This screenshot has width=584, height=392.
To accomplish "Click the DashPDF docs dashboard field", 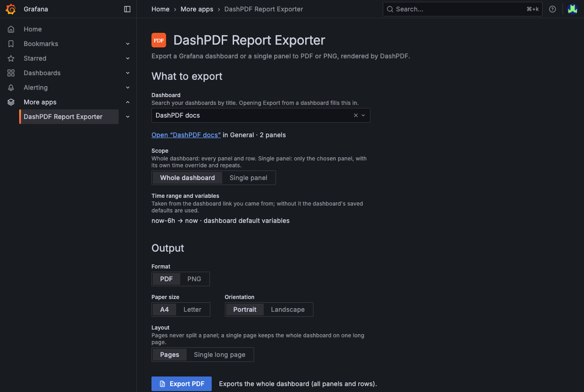I will (x=261, y=115).
